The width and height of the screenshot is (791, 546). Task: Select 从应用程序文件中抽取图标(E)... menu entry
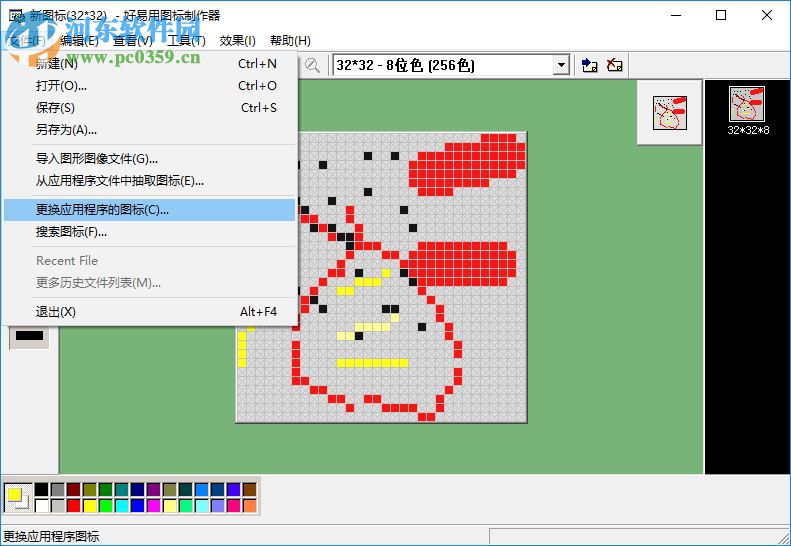[x=149, y=181]
